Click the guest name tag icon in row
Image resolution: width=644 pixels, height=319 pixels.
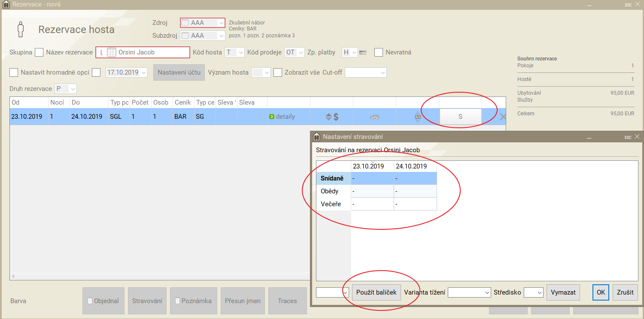pos(417,117)
